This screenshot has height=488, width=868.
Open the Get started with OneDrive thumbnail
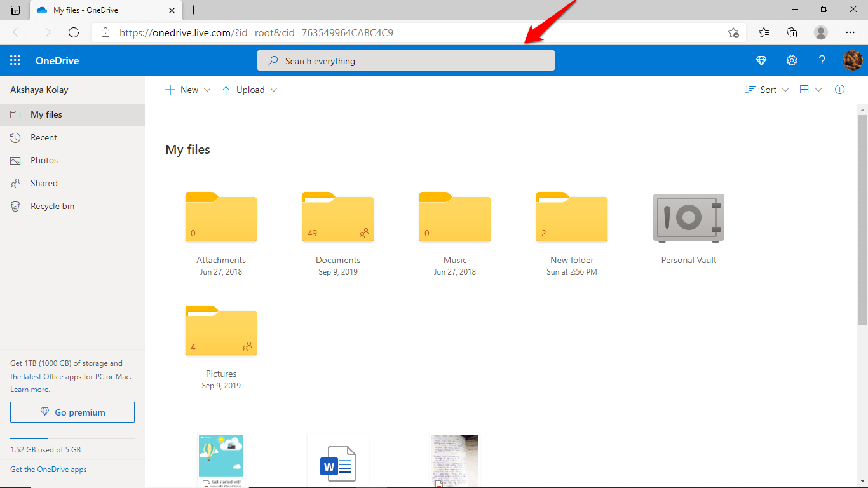[x=221, y=461]
